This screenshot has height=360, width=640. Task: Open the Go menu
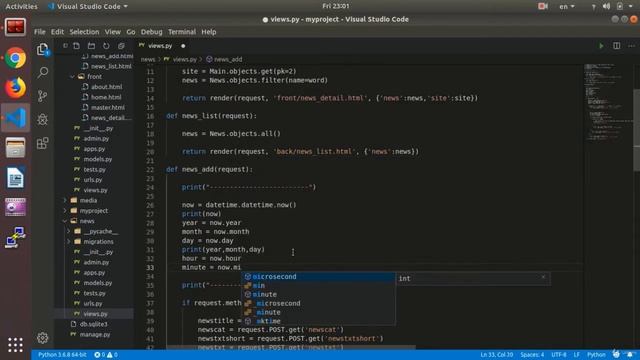(x=131, y=32)
